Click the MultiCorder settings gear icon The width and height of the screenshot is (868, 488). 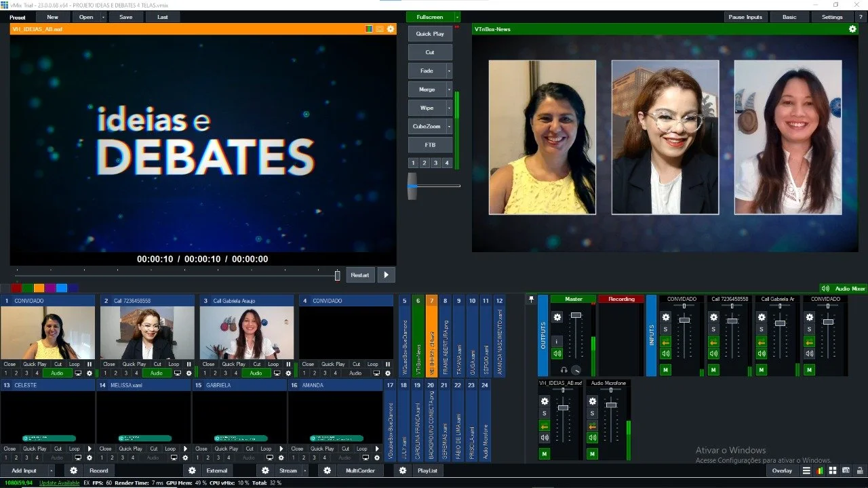tap(328, 470)
